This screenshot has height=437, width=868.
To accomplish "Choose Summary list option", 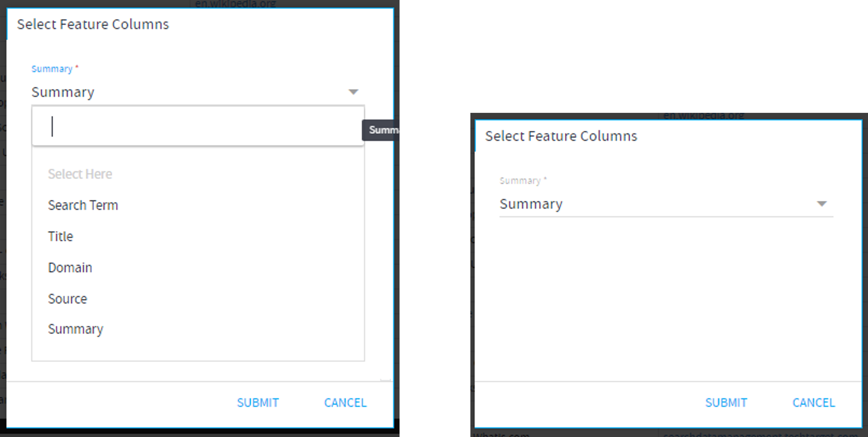I will 76,329.
